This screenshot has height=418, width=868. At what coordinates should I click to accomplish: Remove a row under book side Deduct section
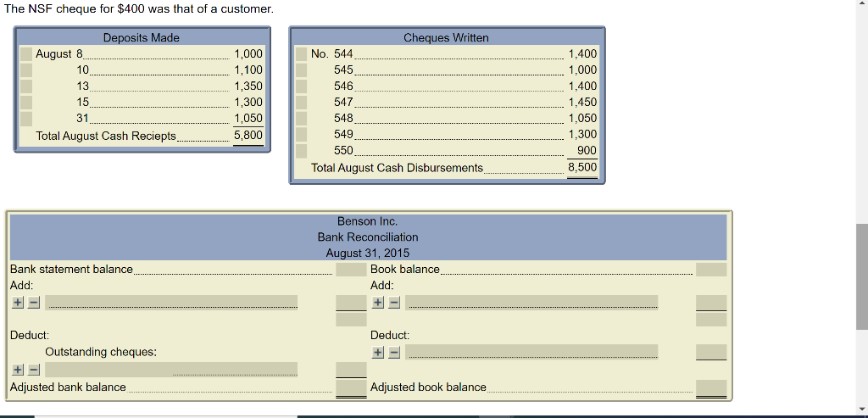coord(393,352)
